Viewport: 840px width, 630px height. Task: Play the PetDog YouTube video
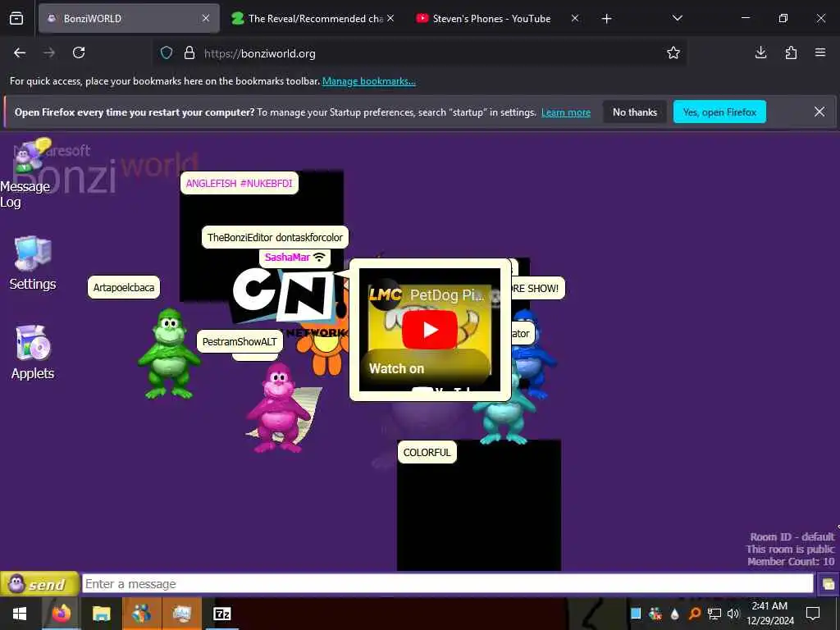coord(430,330)
